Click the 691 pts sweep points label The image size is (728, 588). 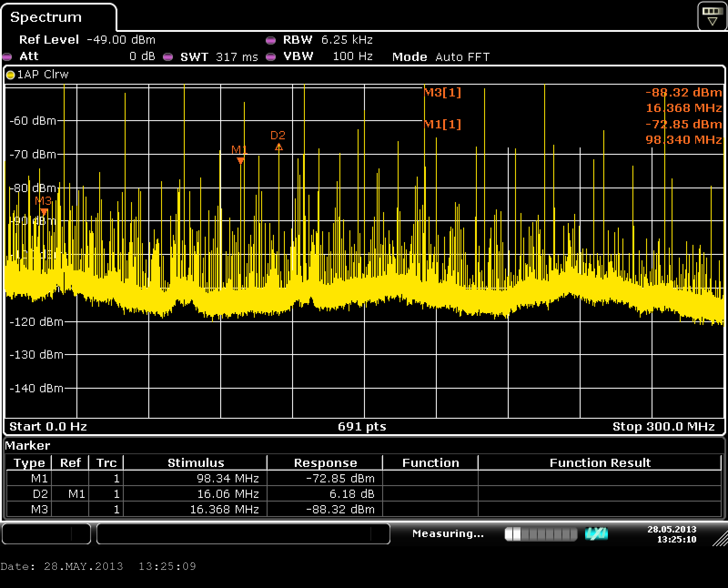(362, 426)
